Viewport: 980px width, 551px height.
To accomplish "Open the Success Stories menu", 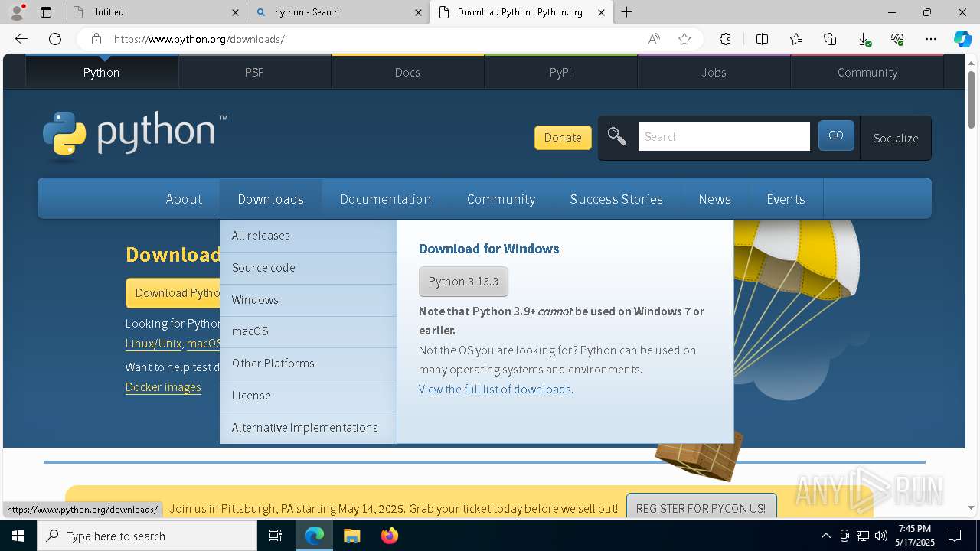I will [x=616, y=199].
